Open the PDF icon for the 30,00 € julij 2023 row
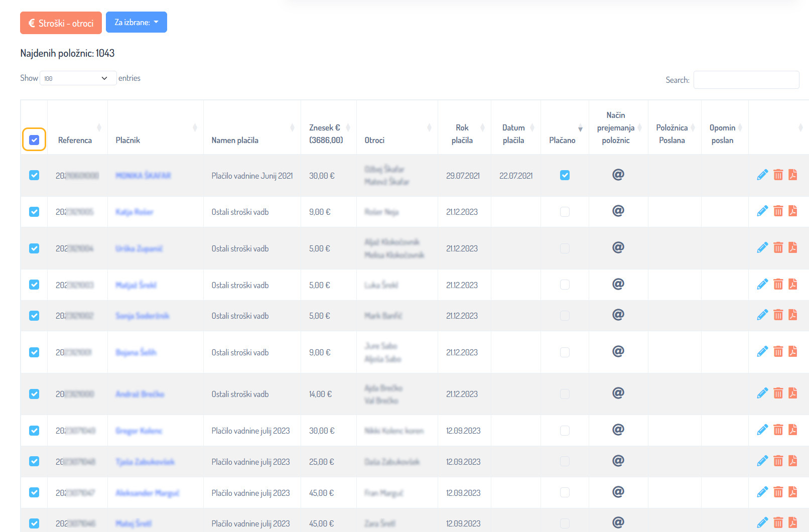Viewport: 809px width, 532px height. click(792, 430)
